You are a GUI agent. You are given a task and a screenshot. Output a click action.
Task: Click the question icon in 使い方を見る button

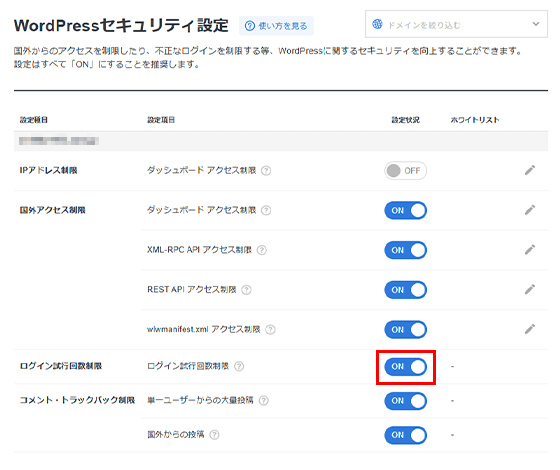250,26
